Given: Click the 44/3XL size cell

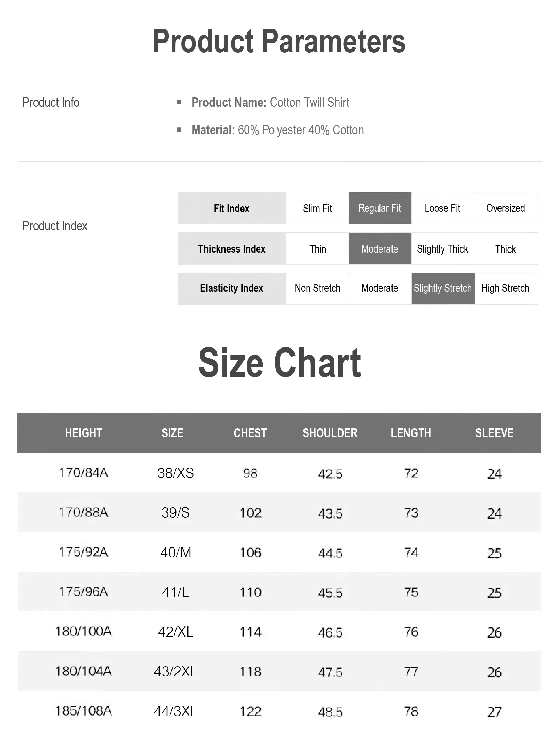Looking at the screenshot, I should pyautogui.click(x=175, y=711).
